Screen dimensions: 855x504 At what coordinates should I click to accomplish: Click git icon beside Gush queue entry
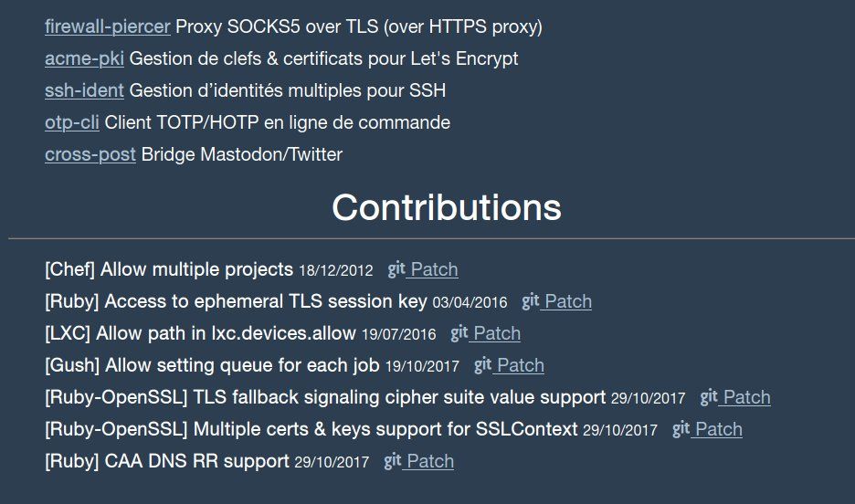click(x=482, y=364)
